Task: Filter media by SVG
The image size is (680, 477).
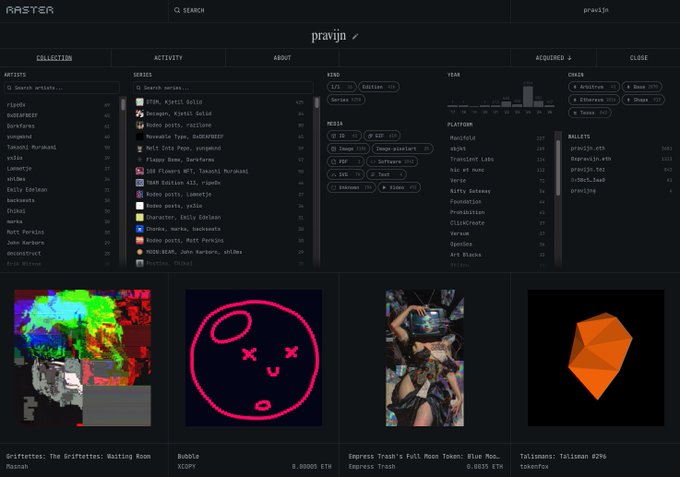Action: tap(346, 174)
